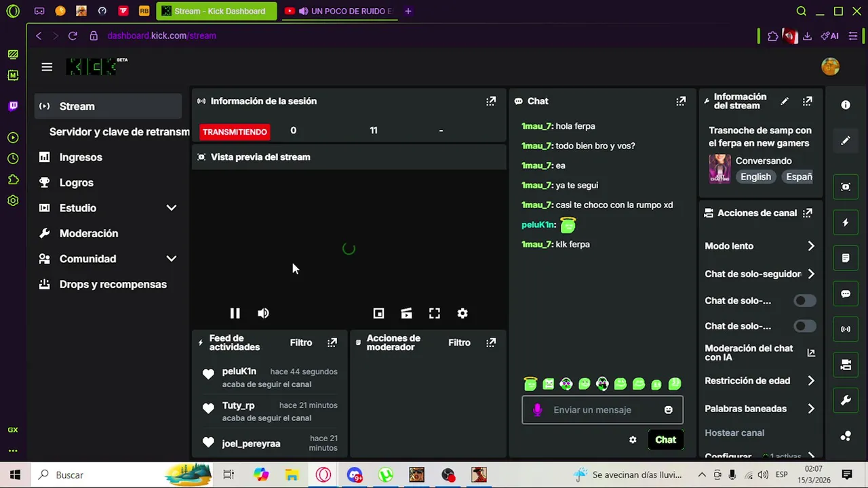Pop out the Información de la sesión panel
This screenshot has width=868, height=488.
pyautogui.click(x=491, y=101)
